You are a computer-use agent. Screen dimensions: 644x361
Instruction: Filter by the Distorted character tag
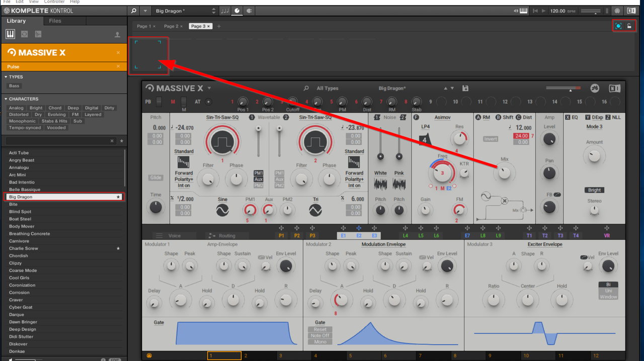point(19,115)
